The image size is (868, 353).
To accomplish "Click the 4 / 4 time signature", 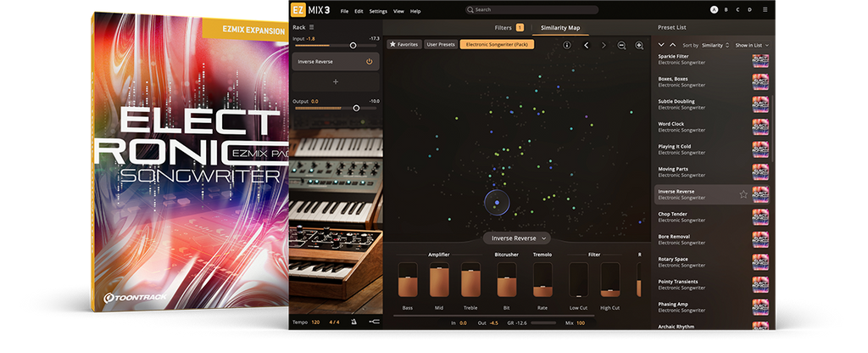I will [334, 322].
